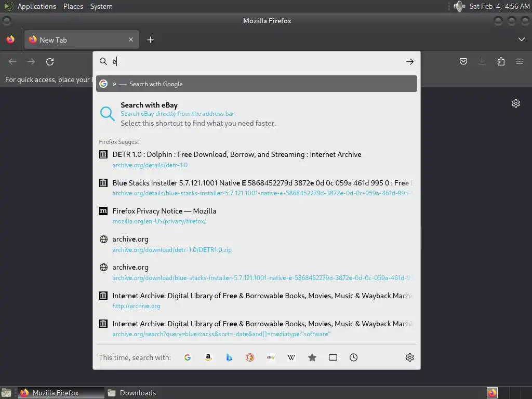The image size is (532, 399).
Task: Click the Go arrow in address bar
Action: coord(410,62)
